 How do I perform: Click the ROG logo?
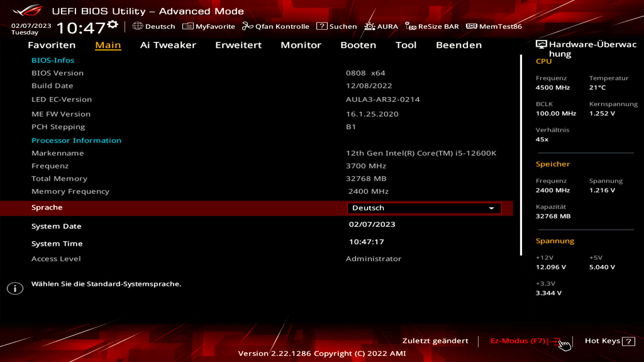28,11
